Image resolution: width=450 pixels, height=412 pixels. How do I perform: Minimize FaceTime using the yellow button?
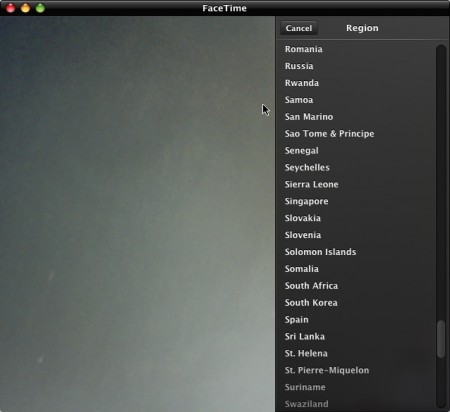[x=25, y=8]
